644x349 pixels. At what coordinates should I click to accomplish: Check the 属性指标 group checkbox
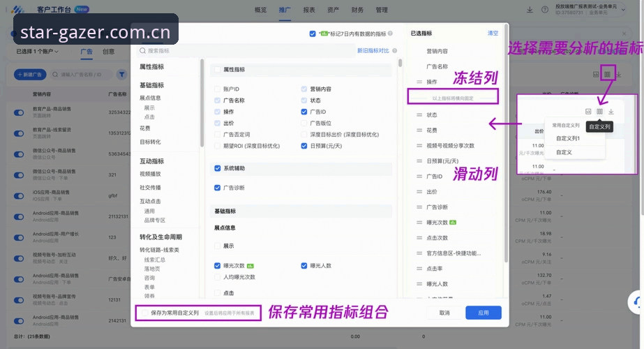click(x=218, y=70)
